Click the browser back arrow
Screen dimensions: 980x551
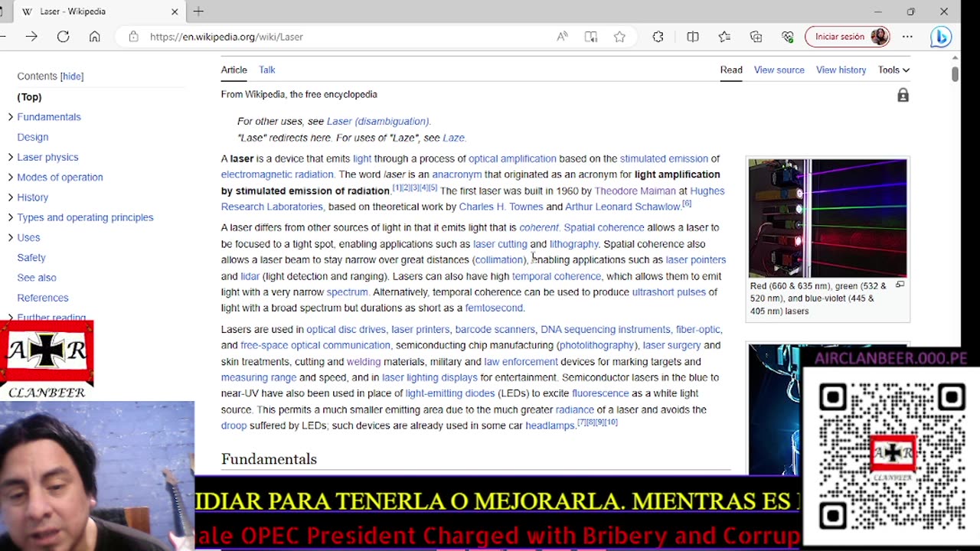coord(4,37)
